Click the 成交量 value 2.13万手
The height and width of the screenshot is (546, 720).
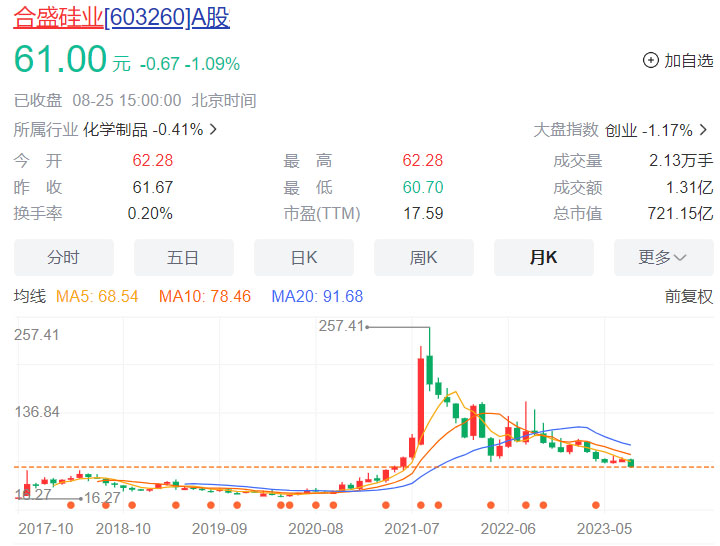(681, 160)
